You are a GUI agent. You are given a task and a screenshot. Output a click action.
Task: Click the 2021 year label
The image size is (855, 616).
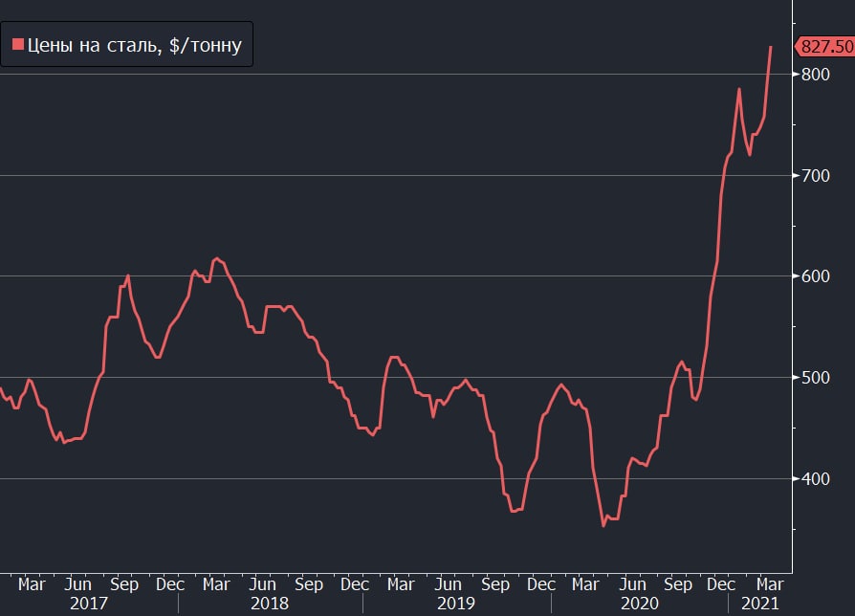tap(760, 604)
